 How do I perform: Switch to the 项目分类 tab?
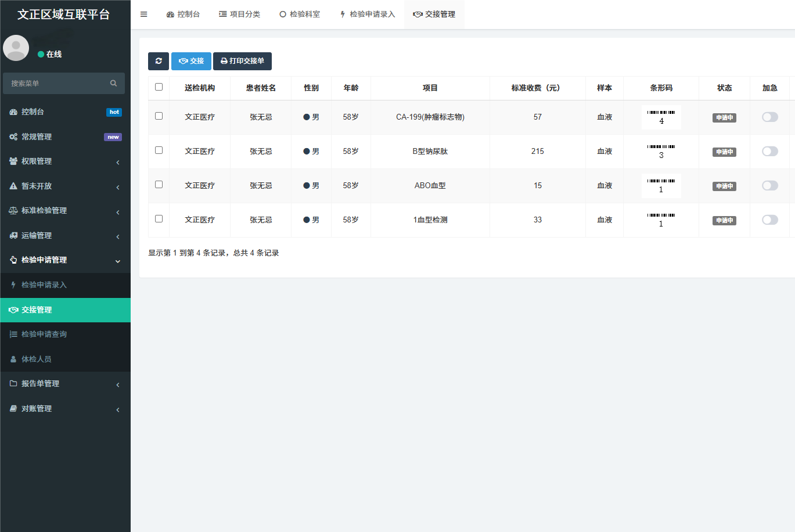[239, 15]
